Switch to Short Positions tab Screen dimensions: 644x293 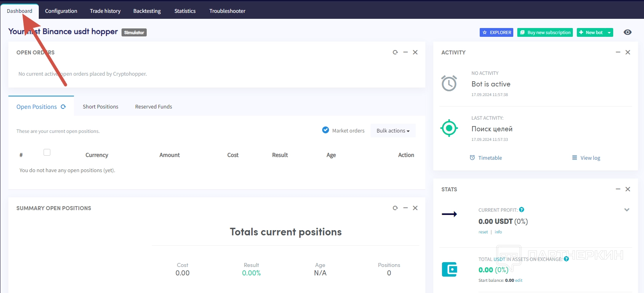(100, 107)
